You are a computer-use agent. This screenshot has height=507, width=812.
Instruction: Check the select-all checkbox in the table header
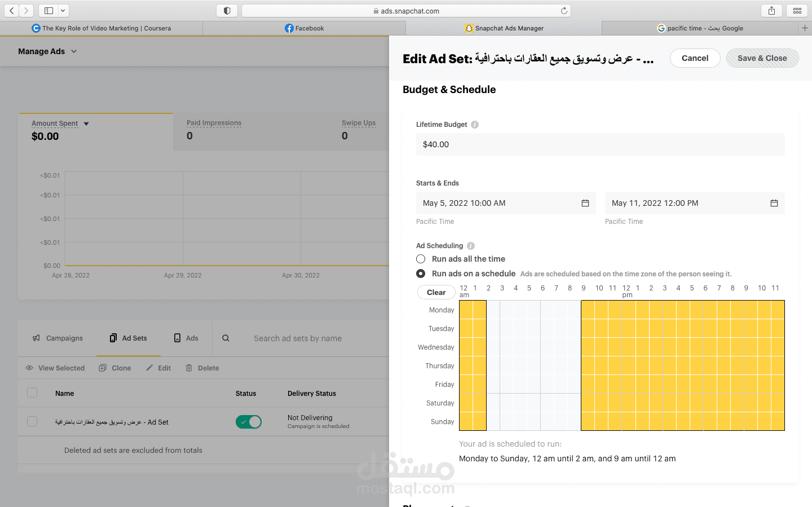32,393
